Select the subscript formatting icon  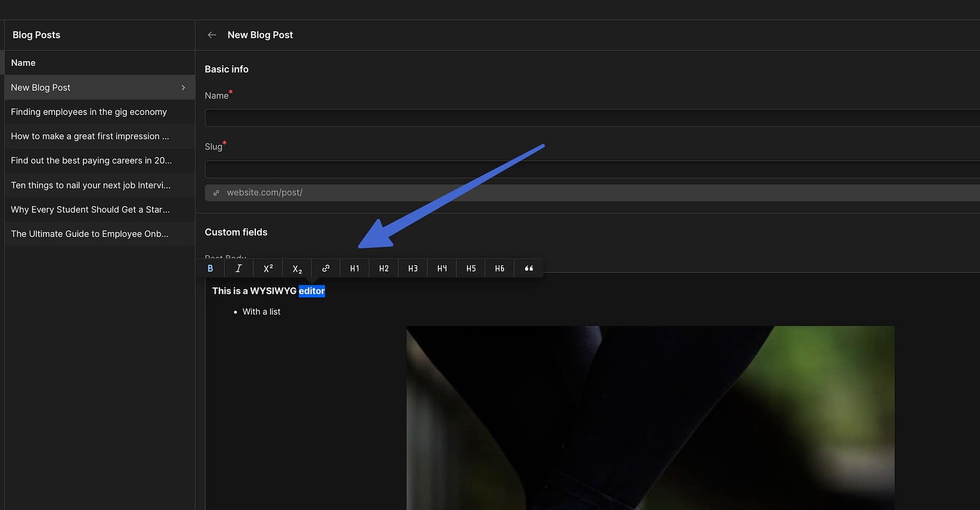[x=297, y=268]
